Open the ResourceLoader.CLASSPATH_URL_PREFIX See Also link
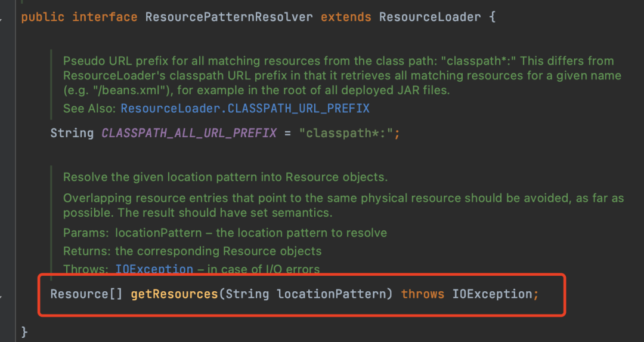 coord(245,109)
